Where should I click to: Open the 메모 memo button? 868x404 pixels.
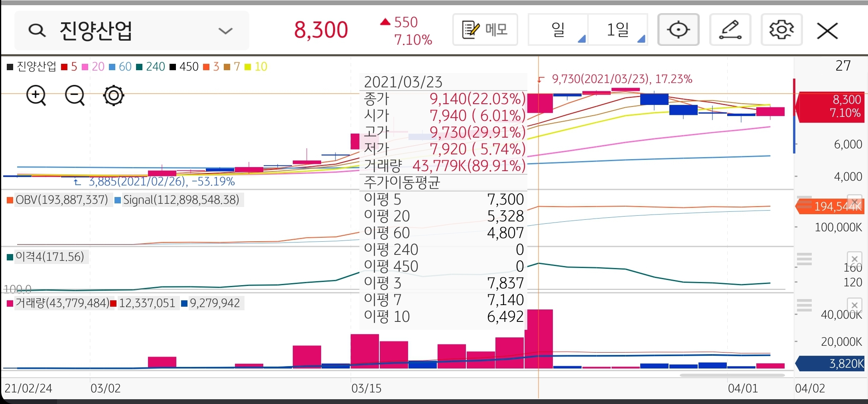point(485,30)
